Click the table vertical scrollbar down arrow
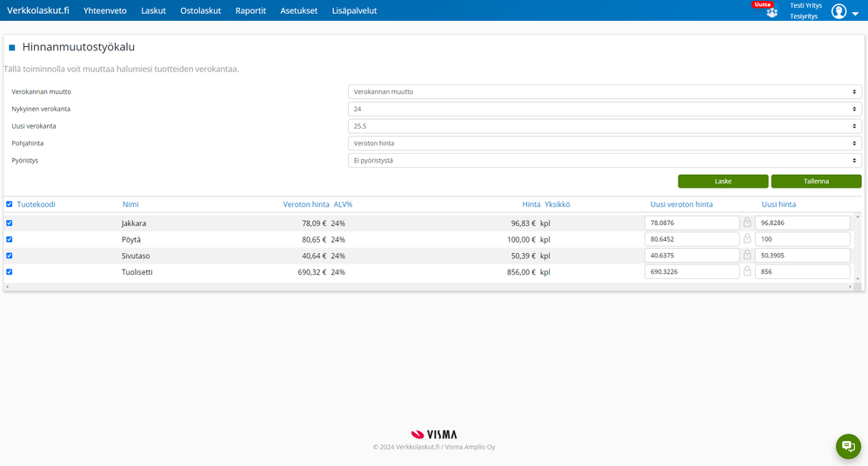The width and height of the screenshot is (868, 466). point(858,279)
